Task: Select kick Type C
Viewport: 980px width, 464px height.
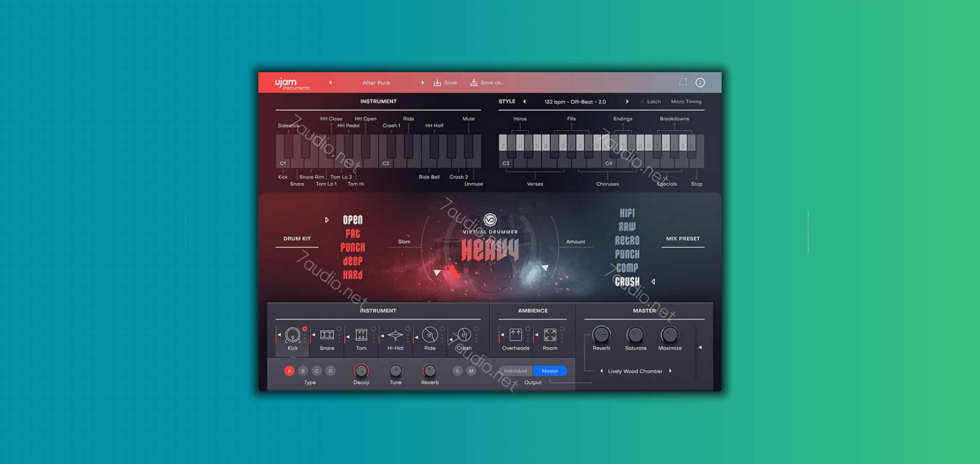Action: pos(317,371)
